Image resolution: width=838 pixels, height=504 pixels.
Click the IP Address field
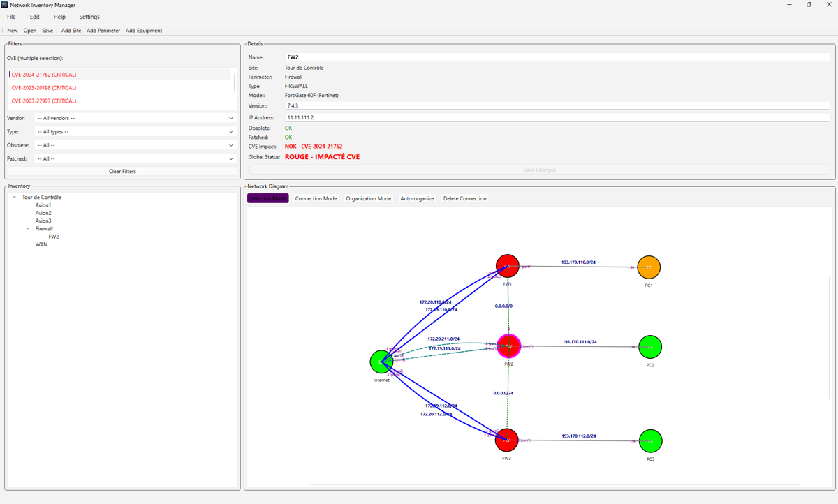coord(557,118)
